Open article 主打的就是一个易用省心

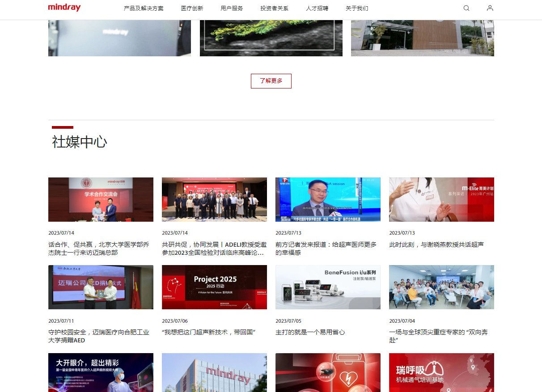(x=310, y=333)
